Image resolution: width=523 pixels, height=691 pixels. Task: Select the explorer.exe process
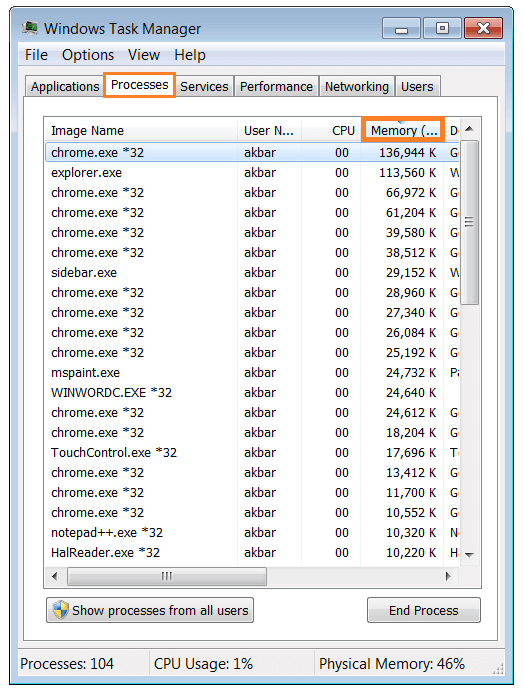click(x=252, y=172)
